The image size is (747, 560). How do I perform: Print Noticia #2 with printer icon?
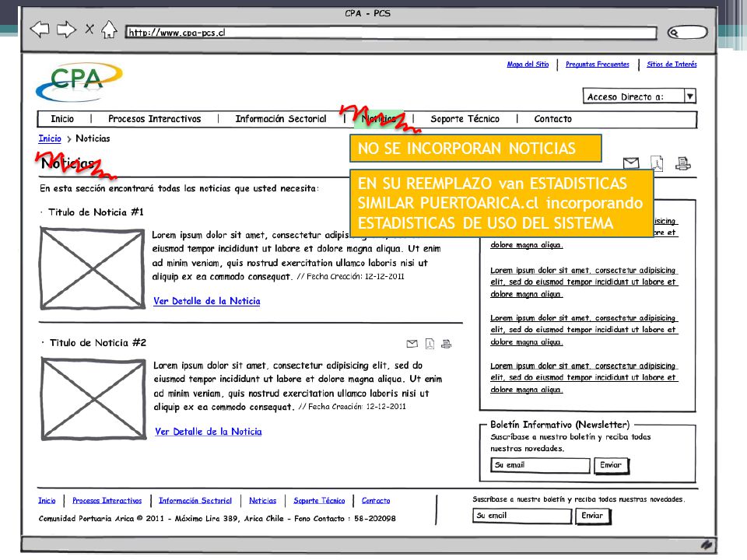[447, 344]
